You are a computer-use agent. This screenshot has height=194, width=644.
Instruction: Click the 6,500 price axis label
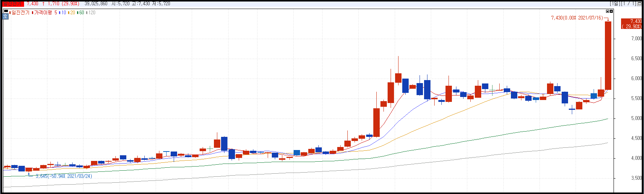click(x=636, y=59)
